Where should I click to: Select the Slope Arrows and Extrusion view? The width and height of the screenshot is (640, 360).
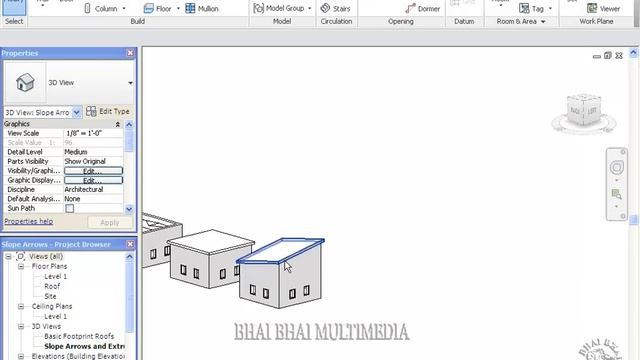pos(84,346)
